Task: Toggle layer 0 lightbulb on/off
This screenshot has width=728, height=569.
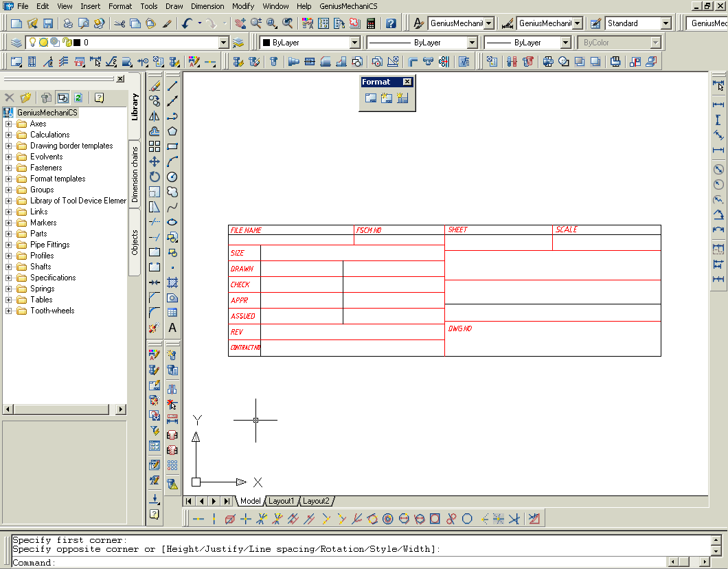Action: tap(32, 43)
